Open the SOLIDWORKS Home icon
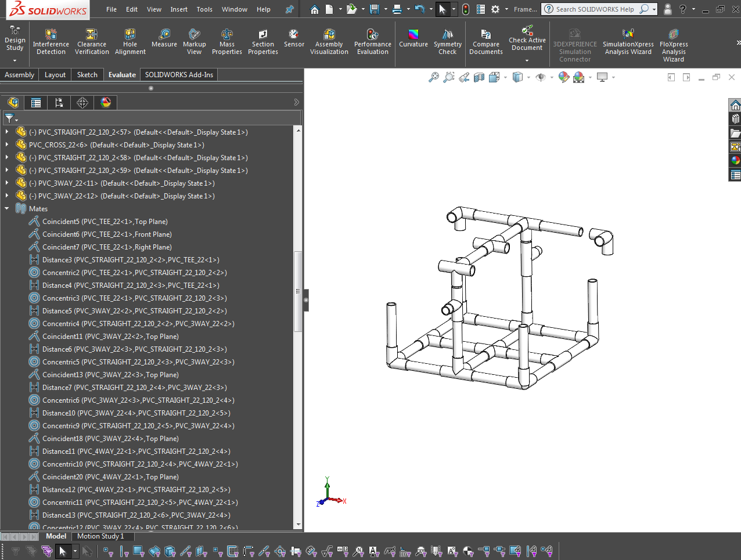 coord(314,9)
